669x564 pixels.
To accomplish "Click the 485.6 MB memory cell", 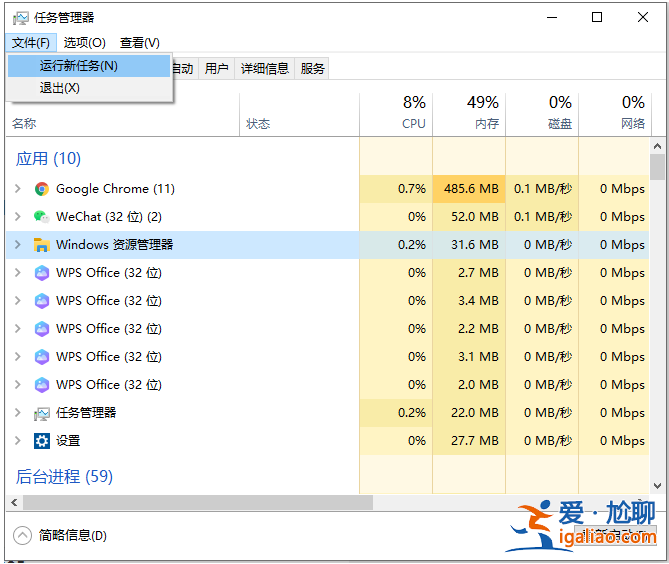I will (x=469, y=189).
